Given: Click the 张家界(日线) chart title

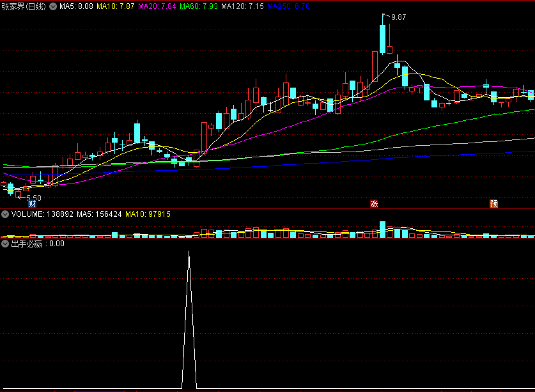Looking at the screenshot, I should [x=24, y=6].
